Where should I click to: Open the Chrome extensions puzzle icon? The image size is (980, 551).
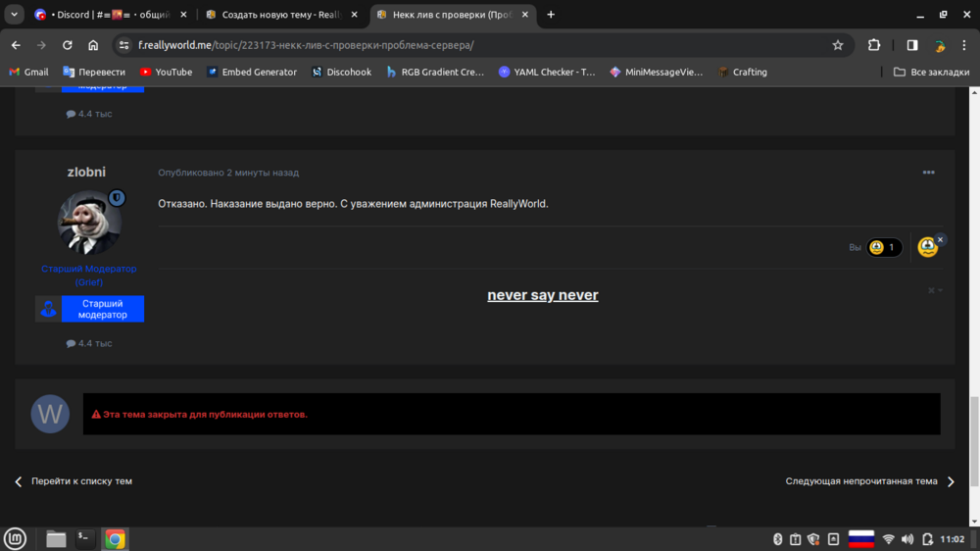[874, 45]
